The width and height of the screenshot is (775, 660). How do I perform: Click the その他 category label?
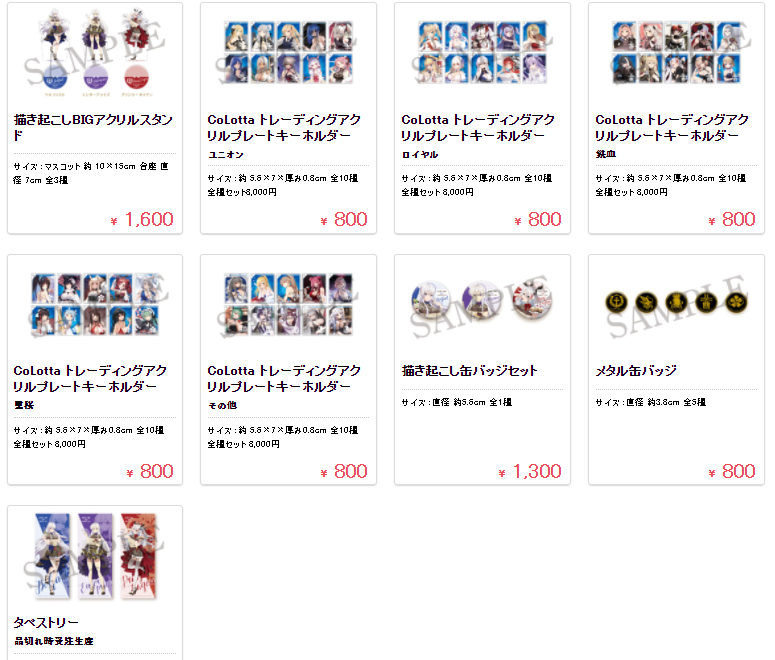222,405
